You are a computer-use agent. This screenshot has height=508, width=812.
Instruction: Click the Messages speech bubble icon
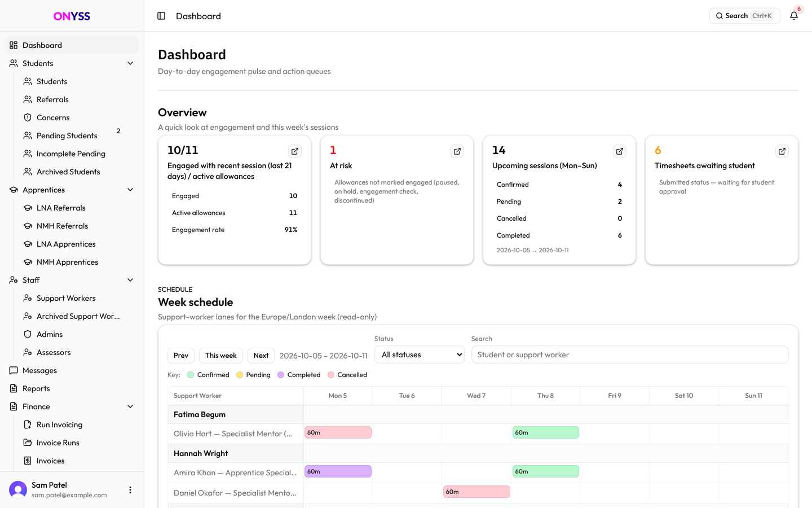[14, 370]
